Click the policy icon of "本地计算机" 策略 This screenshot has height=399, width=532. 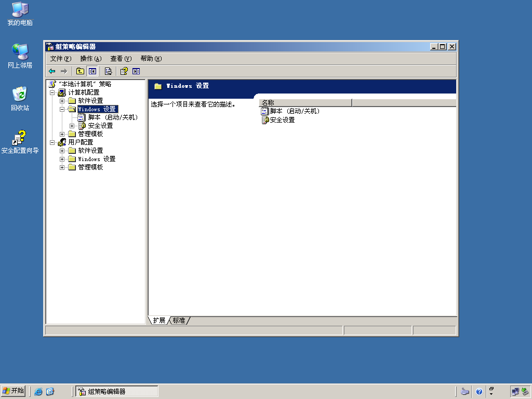pos(52,84)
